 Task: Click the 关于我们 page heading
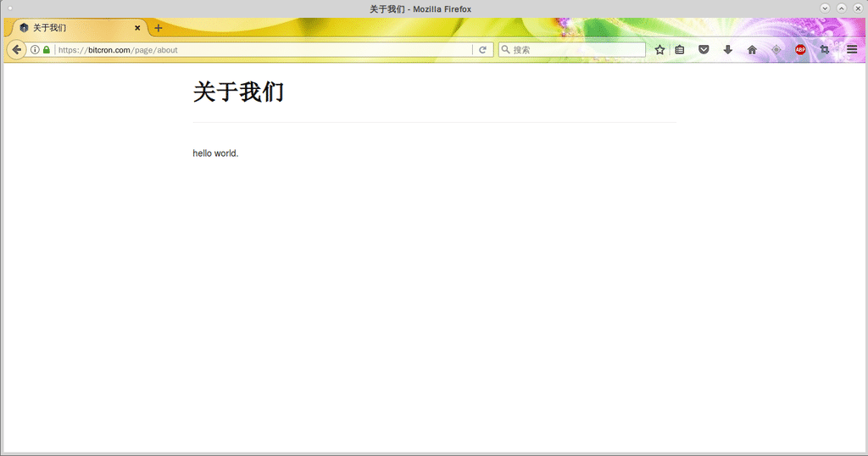point(238,92)
